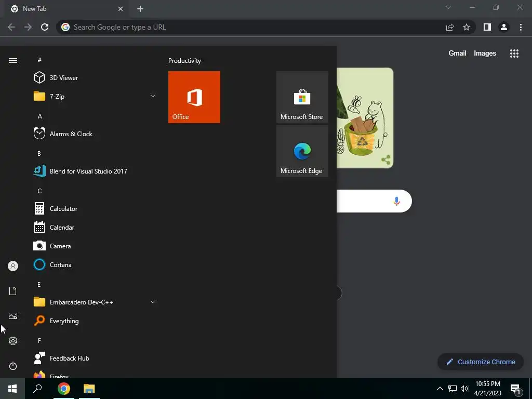Screen dimensions: 532x399
Task: Launch Blend for Visual Studio 2017
Action: (95, 171)
